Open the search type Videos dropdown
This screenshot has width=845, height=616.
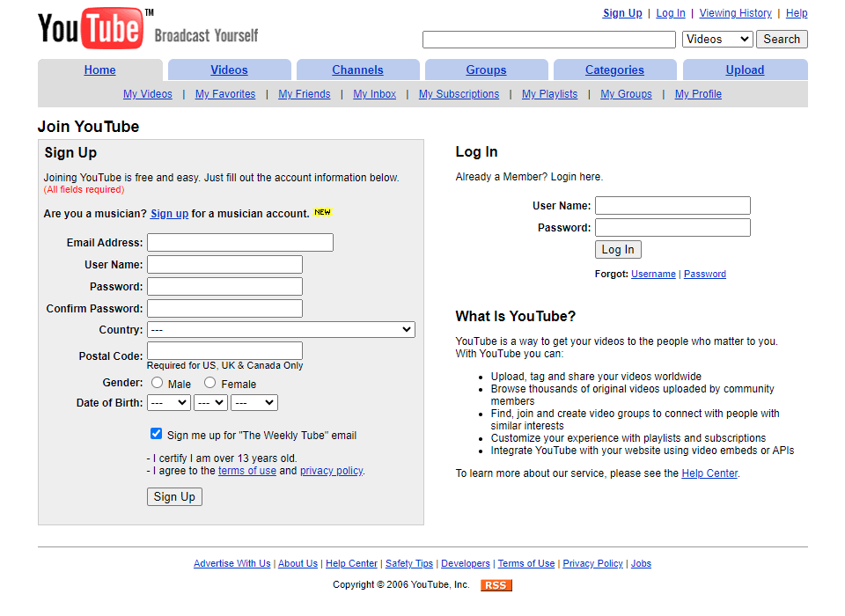(717, 40)
